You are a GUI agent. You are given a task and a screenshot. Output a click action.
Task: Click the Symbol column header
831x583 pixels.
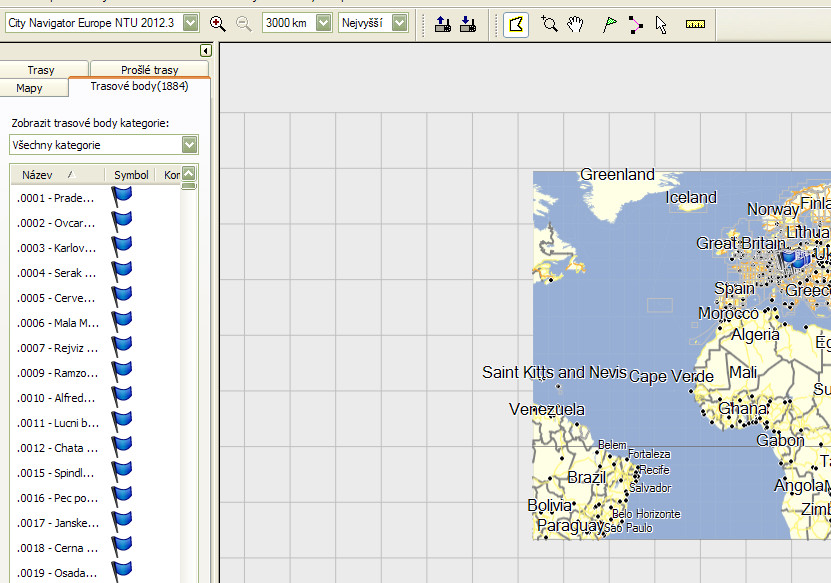pyautogui.click(x=131, y=175)
